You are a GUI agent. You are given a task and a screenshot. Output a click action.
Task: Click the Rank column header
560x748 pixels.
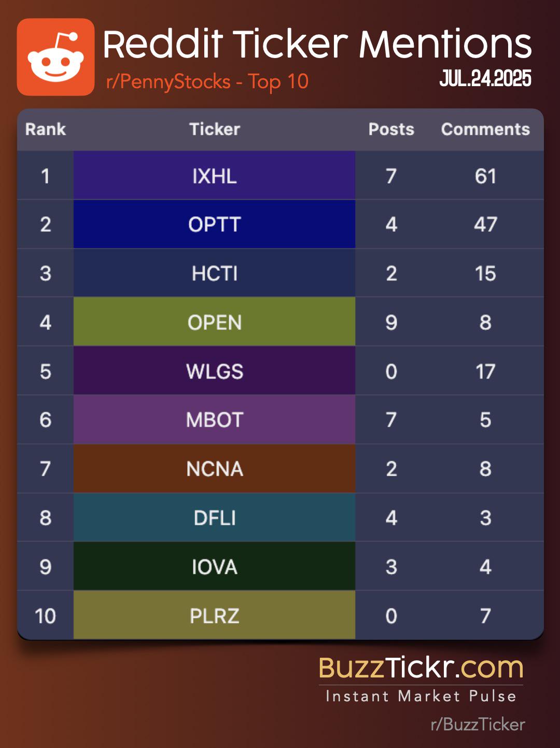tap(46, 129)
